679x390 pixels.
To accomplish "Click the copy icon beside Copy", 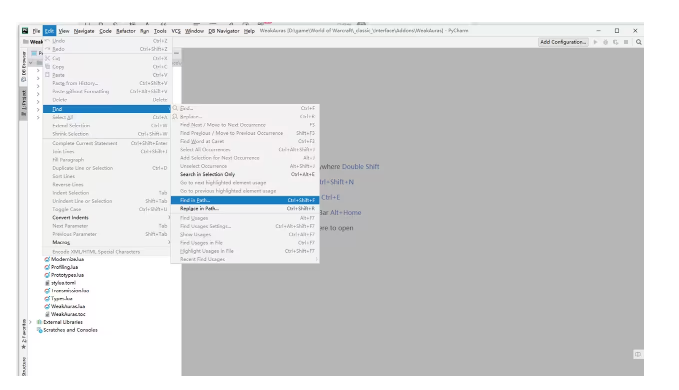I will click(48, 67).
